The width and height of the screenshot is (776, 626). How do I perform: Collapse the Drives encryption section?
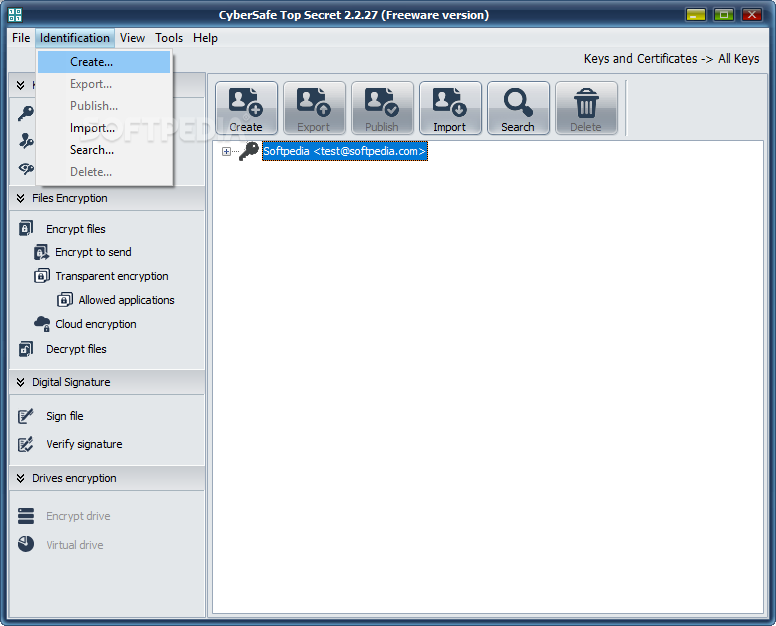[x=20, y=479]
